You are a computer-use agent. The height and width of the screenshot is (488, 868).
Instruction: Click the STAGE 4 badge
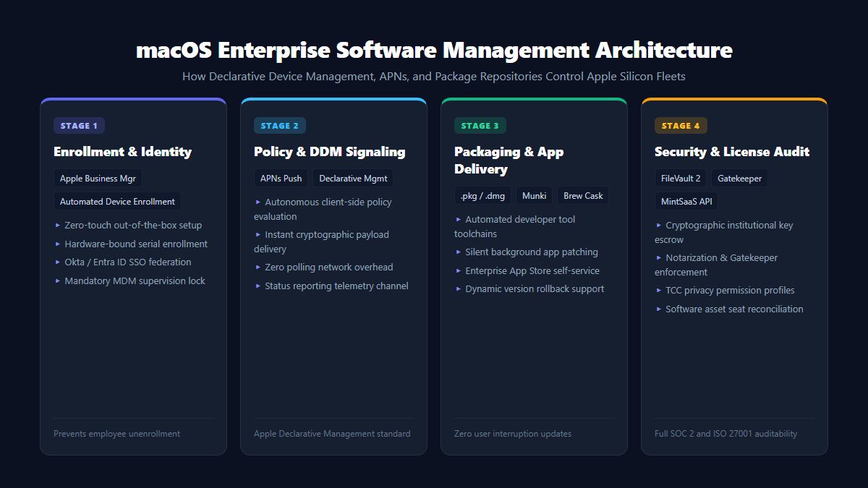coord(681,126)
